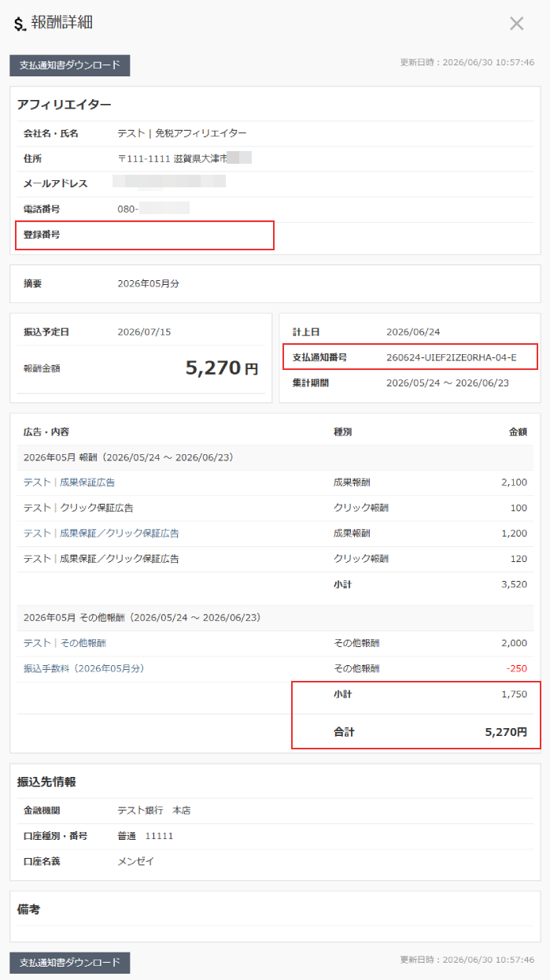The height and width of the screenshot is (980, 550).
Task: Click the account number 普通 11111
Action: coord(145,836)
